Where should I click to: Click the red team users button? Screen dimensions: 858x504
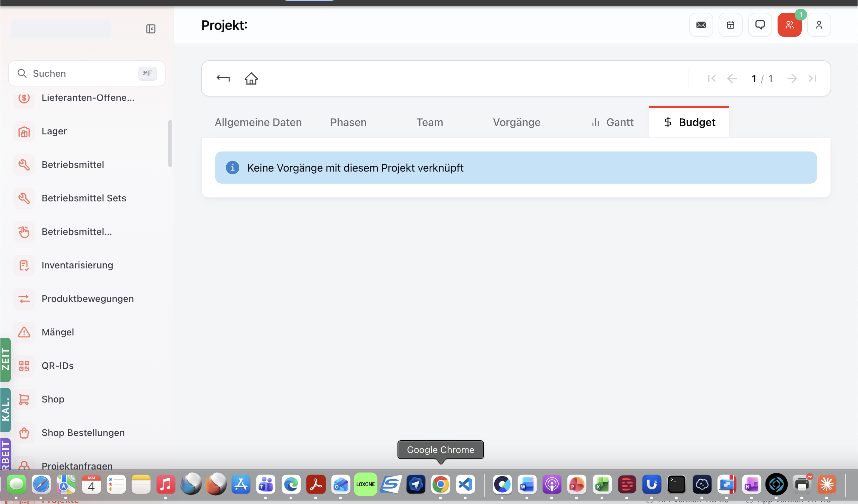(x=790, y=25)
